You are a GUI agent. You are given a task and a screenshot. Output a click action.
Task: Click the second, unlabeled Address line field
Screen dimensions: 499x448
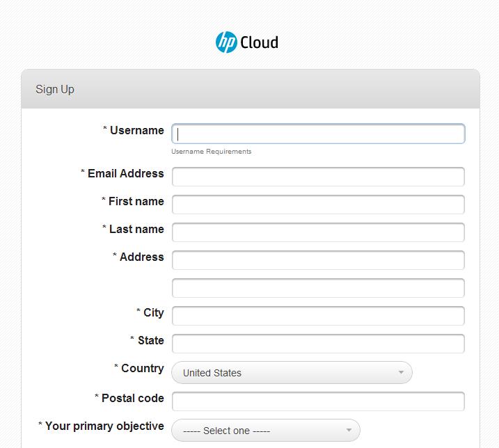(x=318, y=288)
